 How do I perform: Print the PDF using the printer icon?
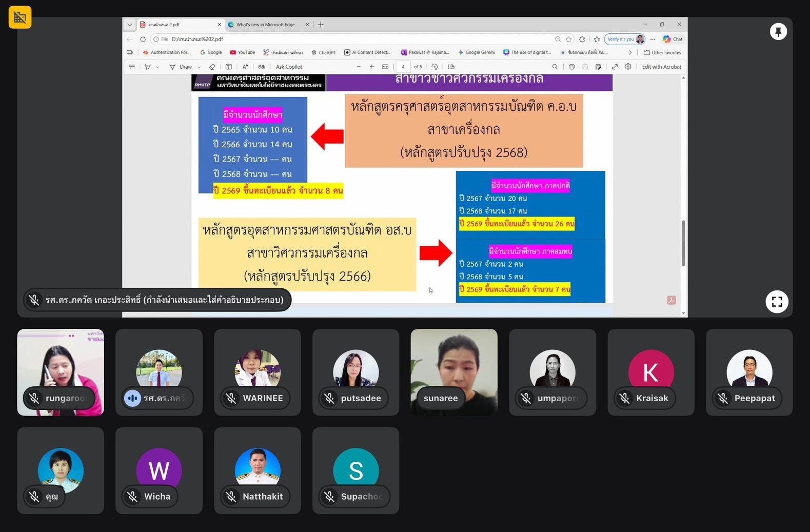[x=571, y=67]
